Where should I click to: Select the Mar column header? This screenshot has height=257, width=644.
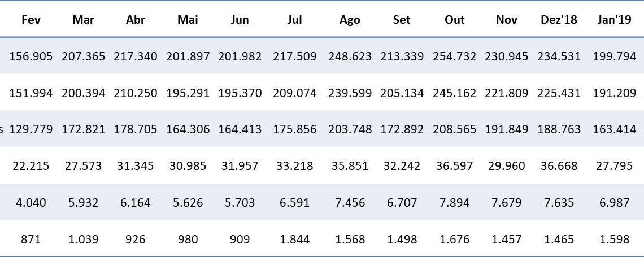83,20
